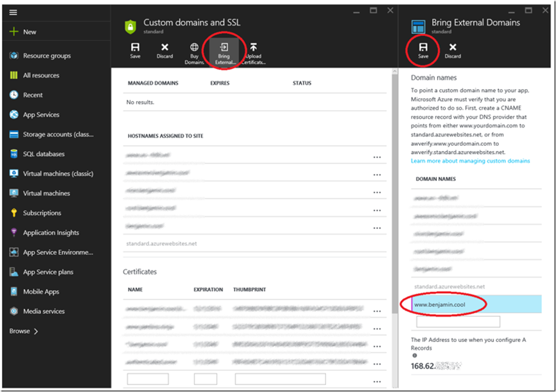Select Media services icon
The image size is (556, 392).
(x=14, y=311)
